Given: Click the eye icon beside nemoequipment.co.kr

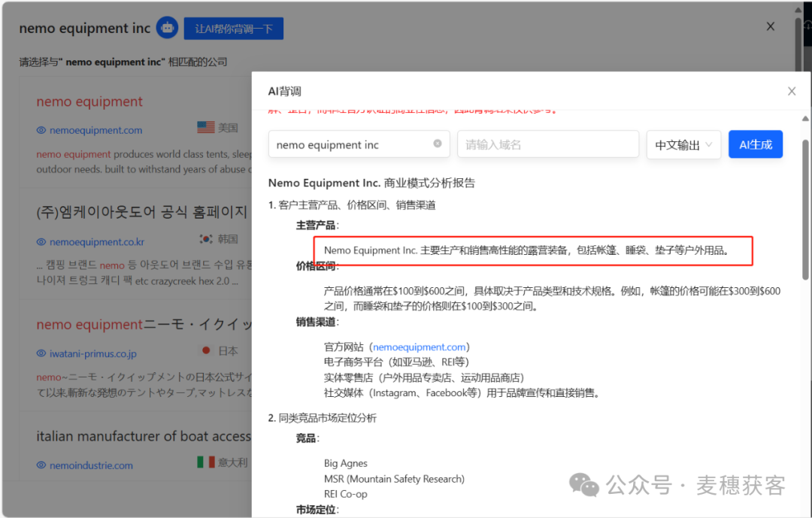Looking at the screenshot, I should (x=41, y=242).
